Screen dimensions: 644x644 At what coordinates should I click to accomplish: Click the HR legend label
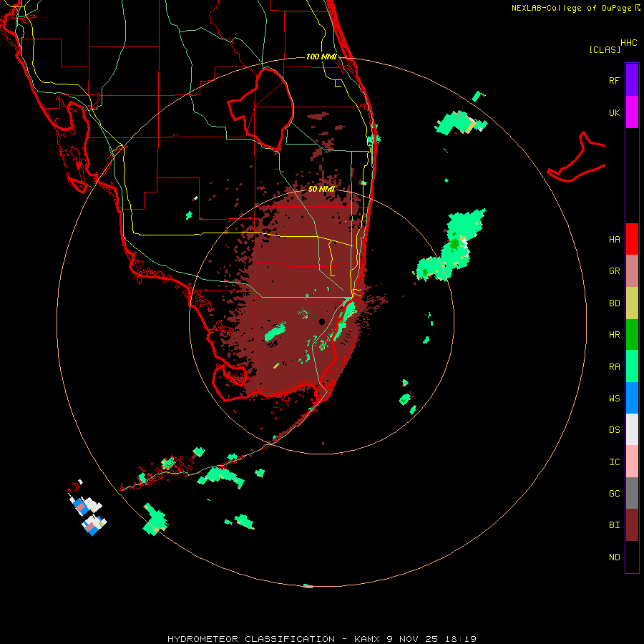(x=614, y=335)
